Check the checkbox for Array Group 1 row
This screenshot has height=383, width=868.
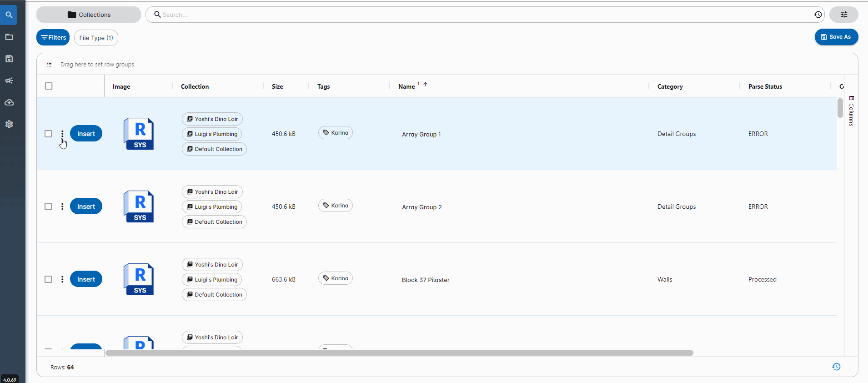pos(48,134)
